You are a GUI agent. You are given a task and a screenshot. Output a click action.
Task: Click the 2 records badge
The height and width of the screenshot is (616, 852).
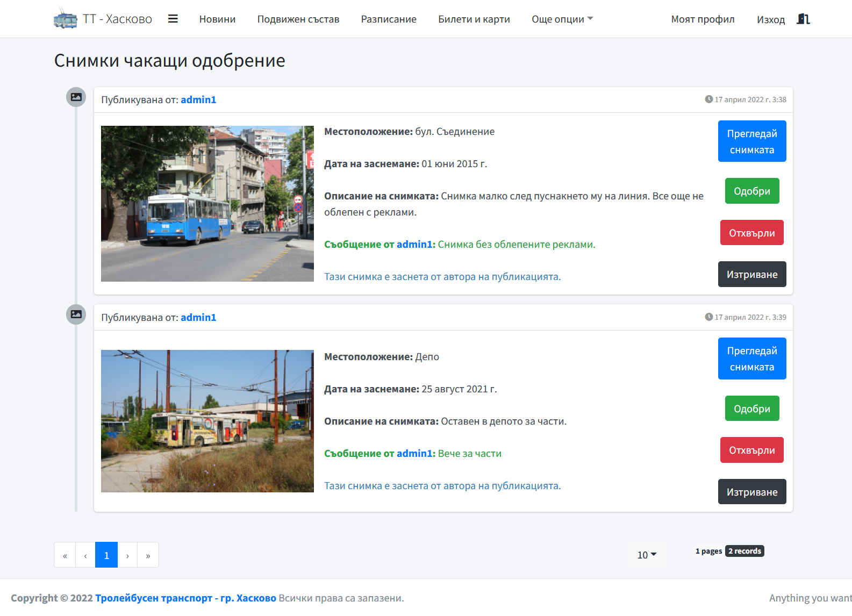[744, 551]
